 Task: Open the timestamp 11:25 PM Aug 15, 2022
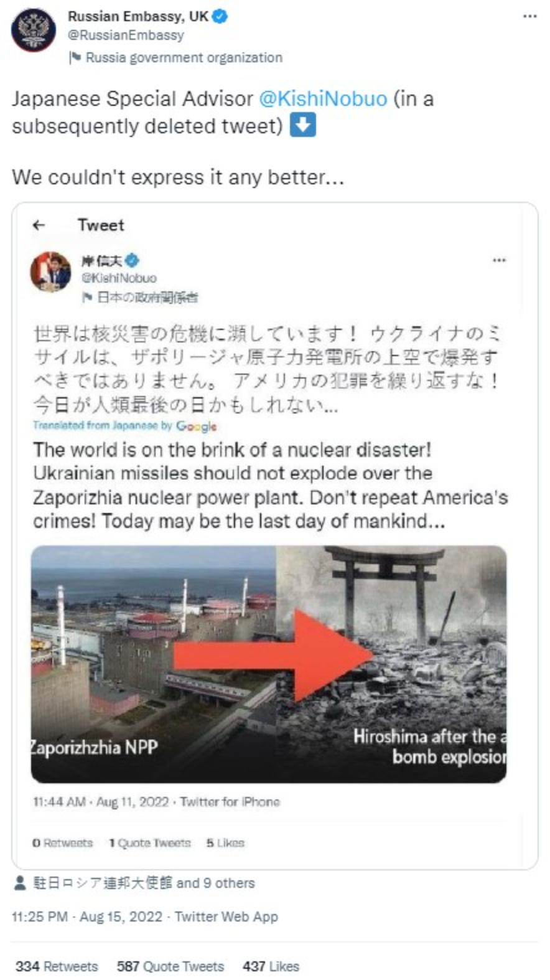point(144,916)
